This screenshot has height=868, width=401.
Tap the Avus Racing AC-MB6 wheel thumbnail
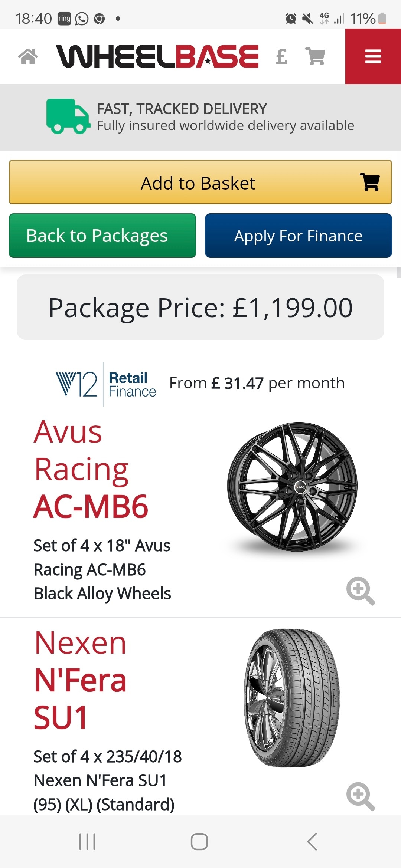[x=292, y=487]
